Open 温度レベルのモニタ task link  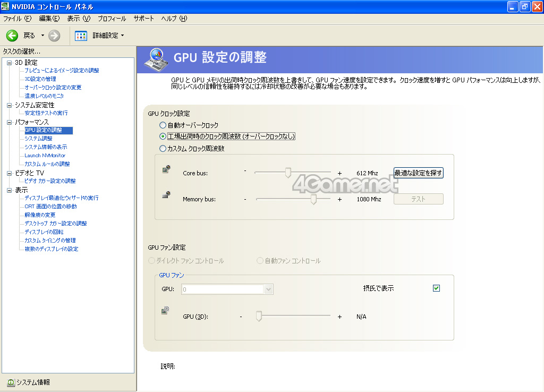click(x=44, y=96)
